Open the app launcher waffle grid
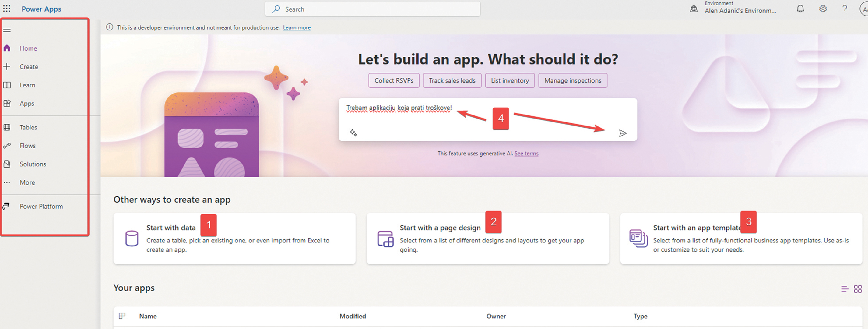The height and width of the screenshot is (329, 868). [6, 9]
